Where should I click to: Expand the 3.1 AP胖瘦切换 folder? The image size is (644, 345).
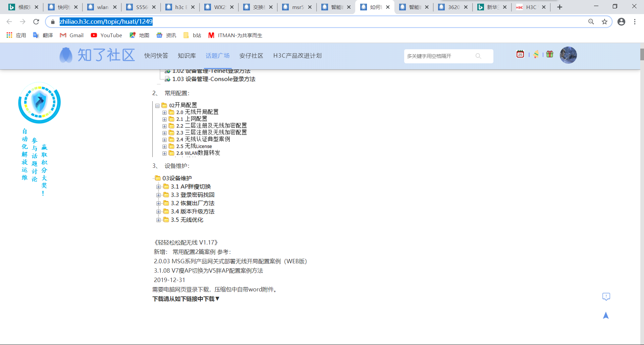[158, 187]
